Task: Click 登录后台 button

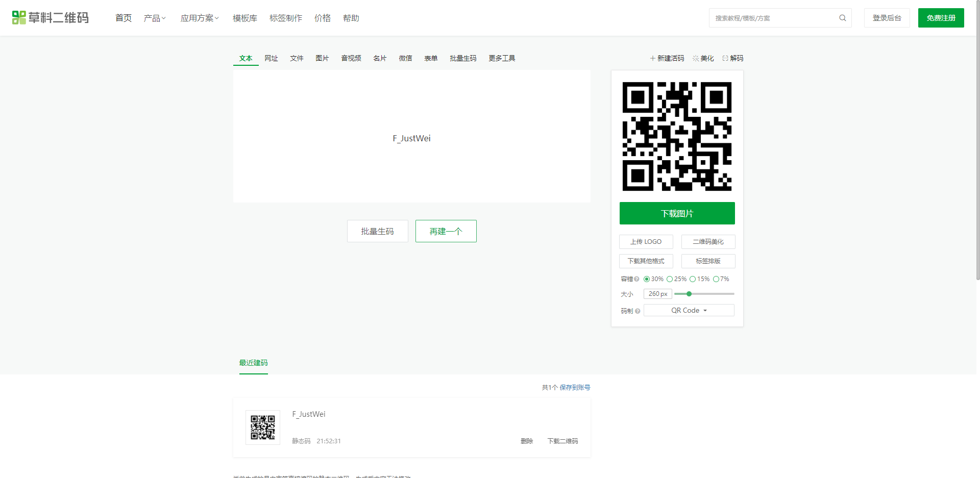Action: point(887,18)
